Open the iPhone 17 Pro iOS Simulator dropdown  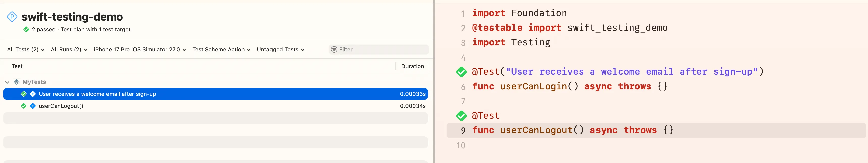(x=140, y=49)
